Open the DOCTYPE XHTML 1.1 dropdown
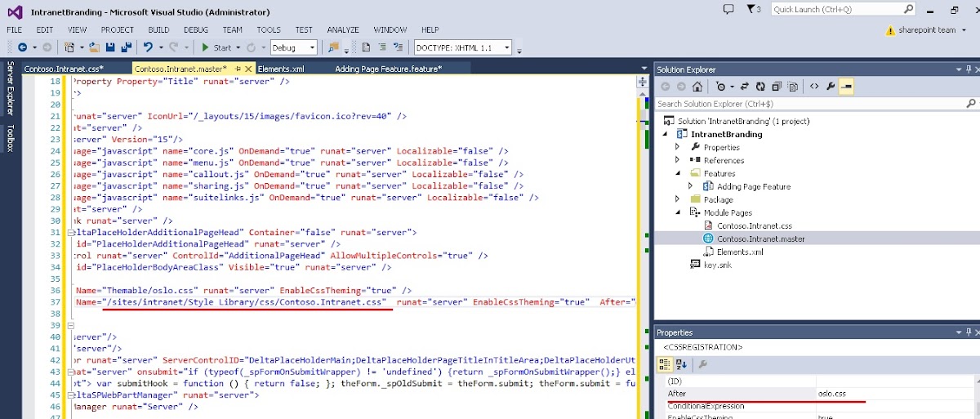Image resolution: width=980 pixels, height=419 pixels. click(x=463, y=48)
